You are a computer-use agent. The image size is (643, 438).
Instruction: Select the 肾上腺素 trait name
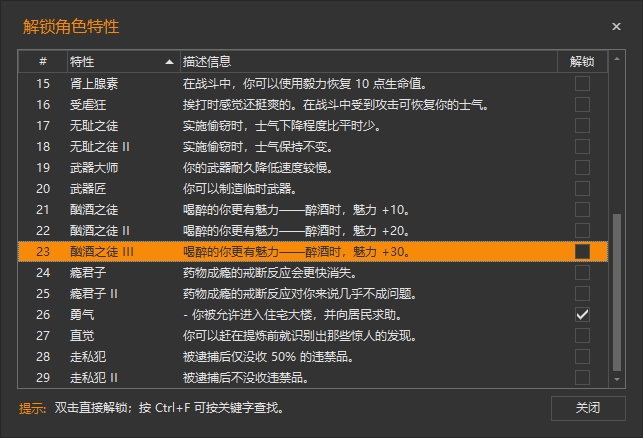94,84
